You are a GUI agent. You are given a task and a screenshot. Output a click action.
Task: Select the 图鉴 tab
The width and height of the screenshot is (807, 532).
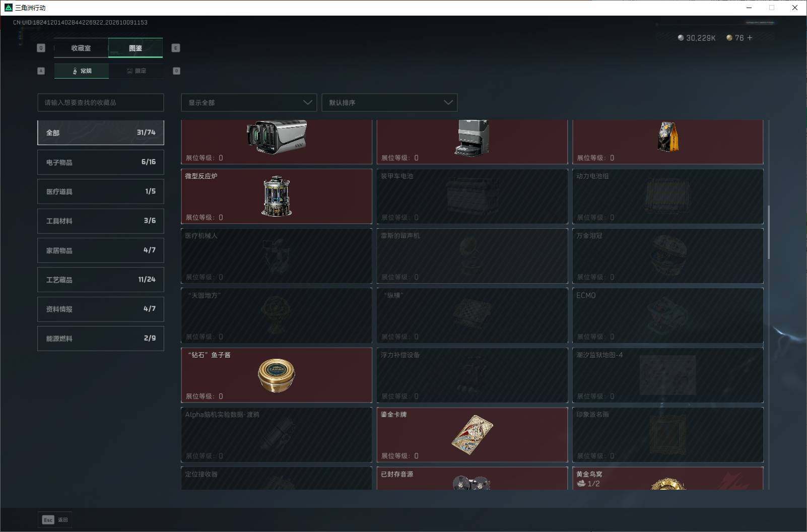(x=136, y=48)
